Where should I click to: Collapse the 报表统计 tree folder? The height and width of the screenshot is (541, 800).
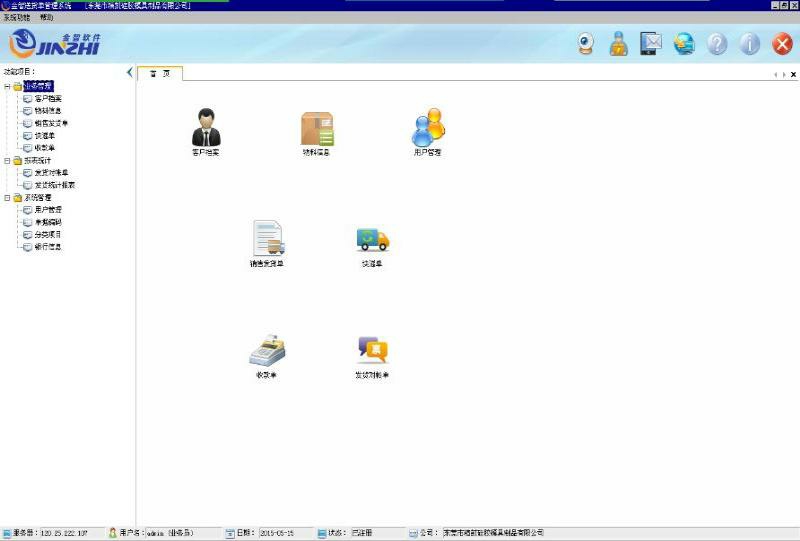click(x=7, y=160)
